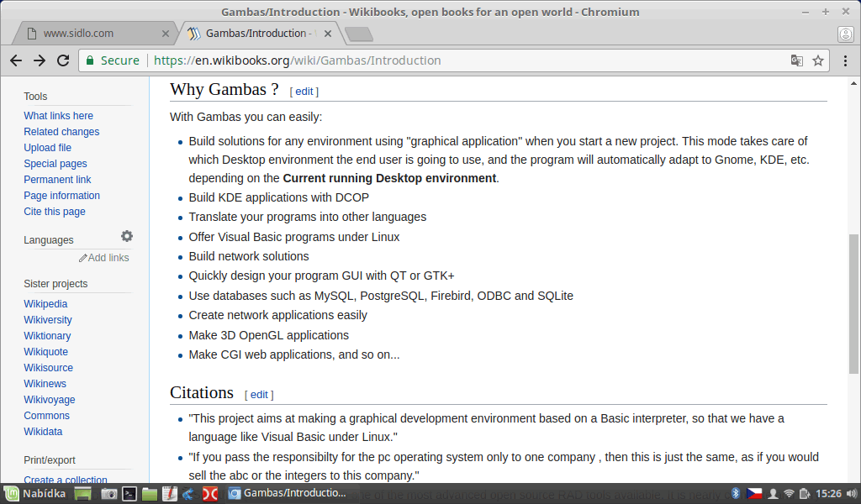Open the Bluetooth tray icon

click(x=735, y=494)
